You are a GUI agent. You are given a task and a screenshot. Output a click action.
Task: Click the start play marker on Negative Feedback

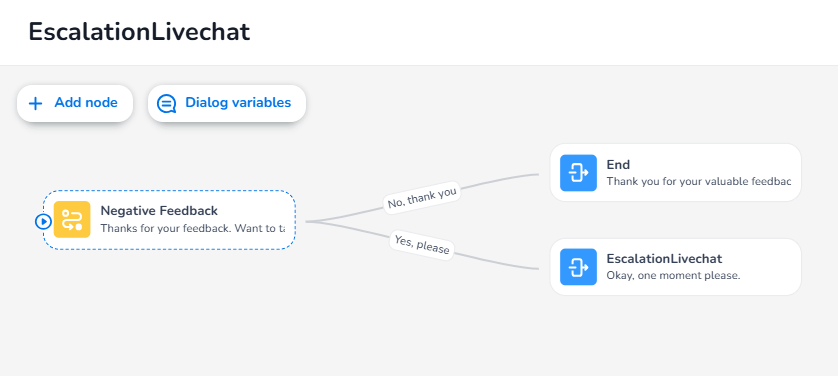[43, 221]
